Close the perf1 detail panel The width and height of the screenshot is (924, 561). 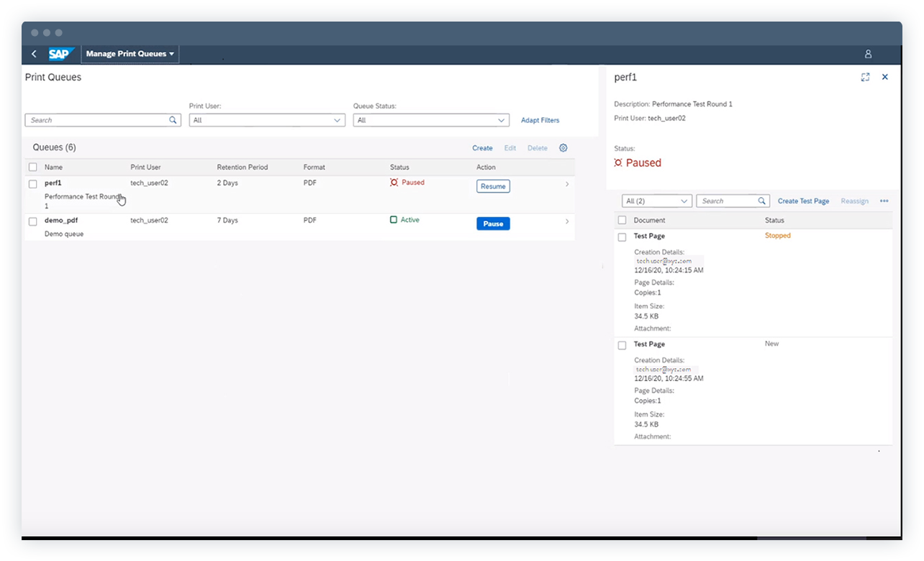pos(885,77)
